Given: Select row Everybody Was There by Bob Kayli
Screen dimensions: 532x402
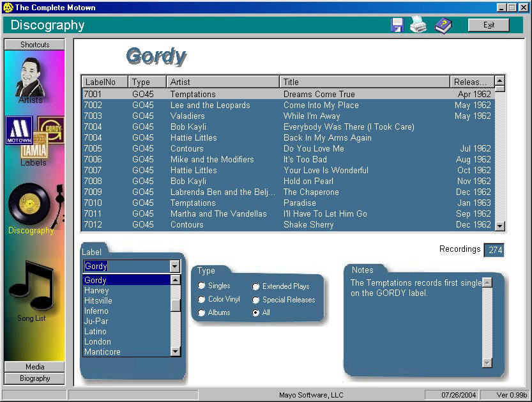Looking at the screenshot, I should [288, 127].
